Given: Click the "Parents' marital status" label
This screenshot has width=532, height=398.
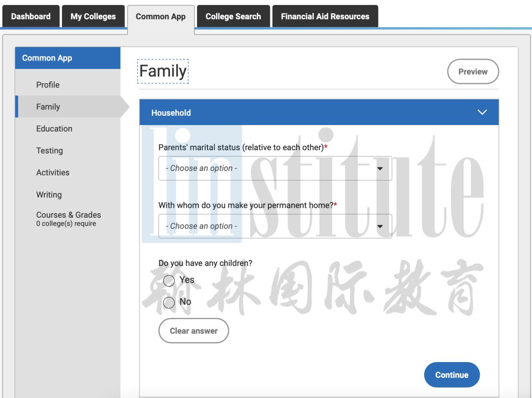Looking at the screenshot, I should click(243, 148).
